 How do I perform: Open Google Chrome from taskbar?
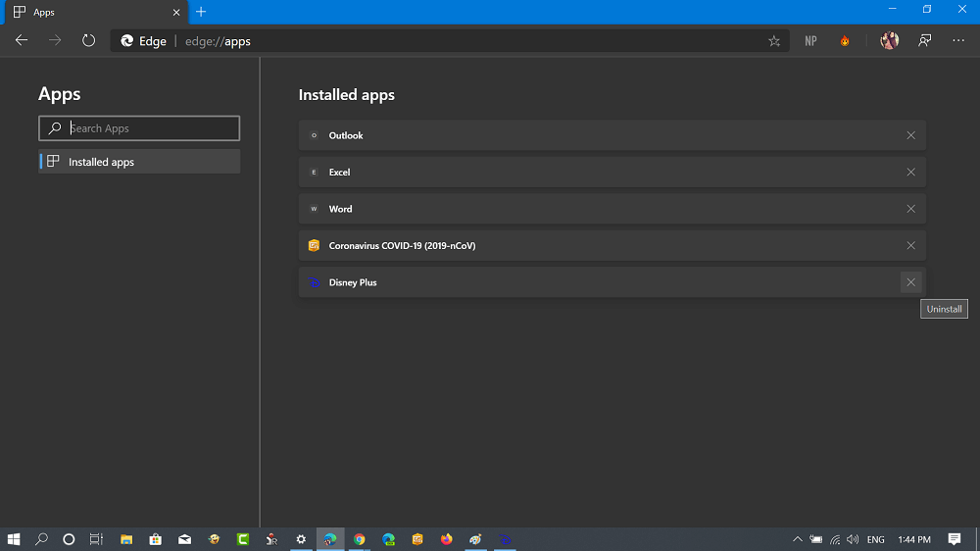360,539
